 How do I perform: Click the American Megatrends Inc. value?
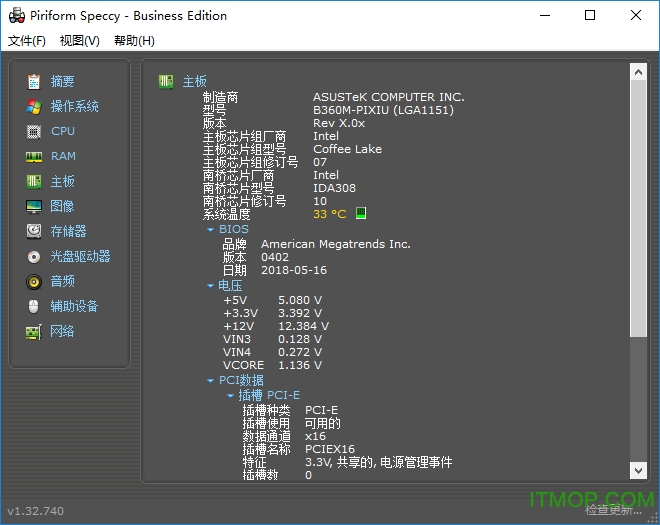pyautogui.click(x=336, y=244)
